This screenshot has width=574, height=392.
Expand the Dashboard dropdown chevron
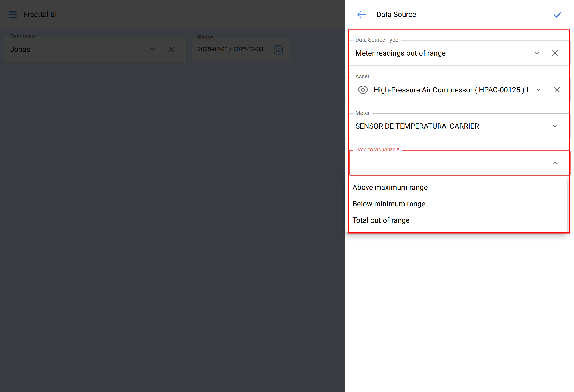[153, 50]
